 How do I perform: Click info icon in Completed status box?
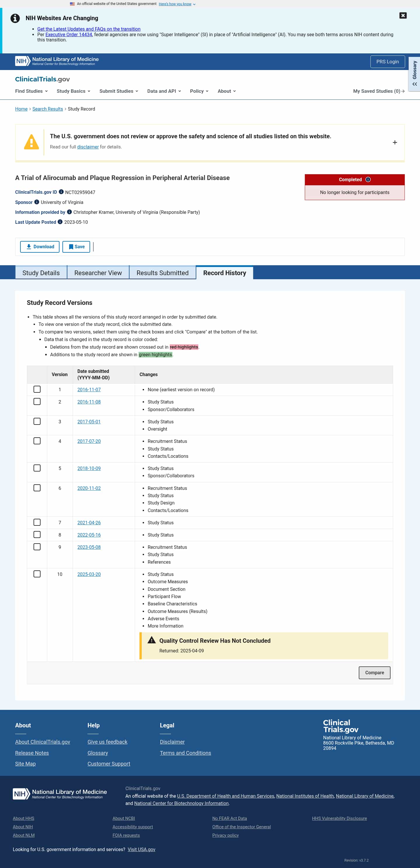pyautogui.click(x=368, y=179)
